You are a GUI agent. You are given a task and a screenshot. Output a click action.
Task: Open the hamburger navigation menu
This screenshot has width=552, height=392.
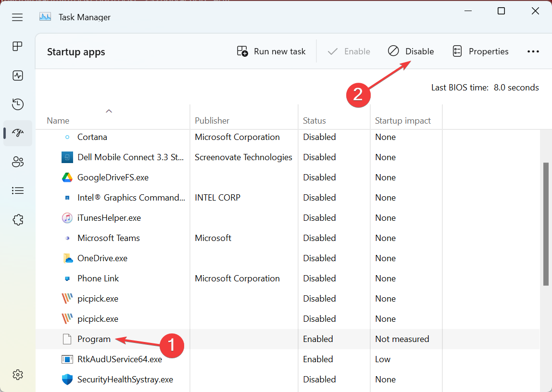[17, 17]
